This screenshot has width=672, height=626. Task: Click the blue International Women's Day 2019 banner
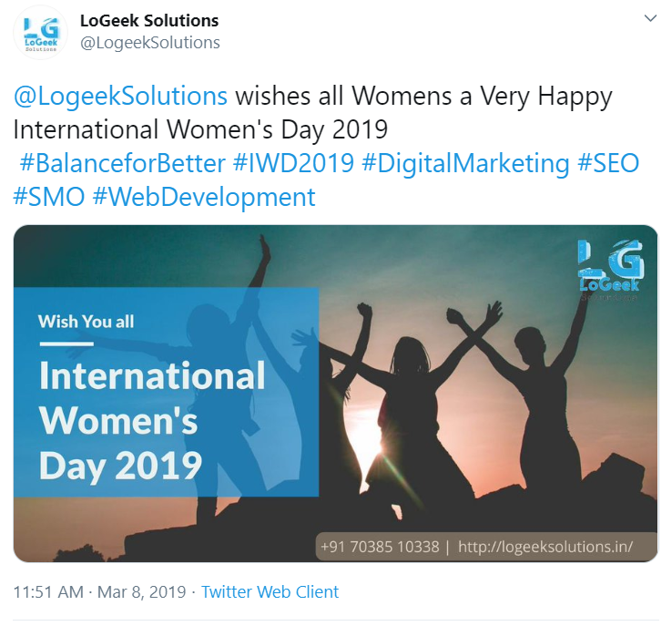[166, 392]
